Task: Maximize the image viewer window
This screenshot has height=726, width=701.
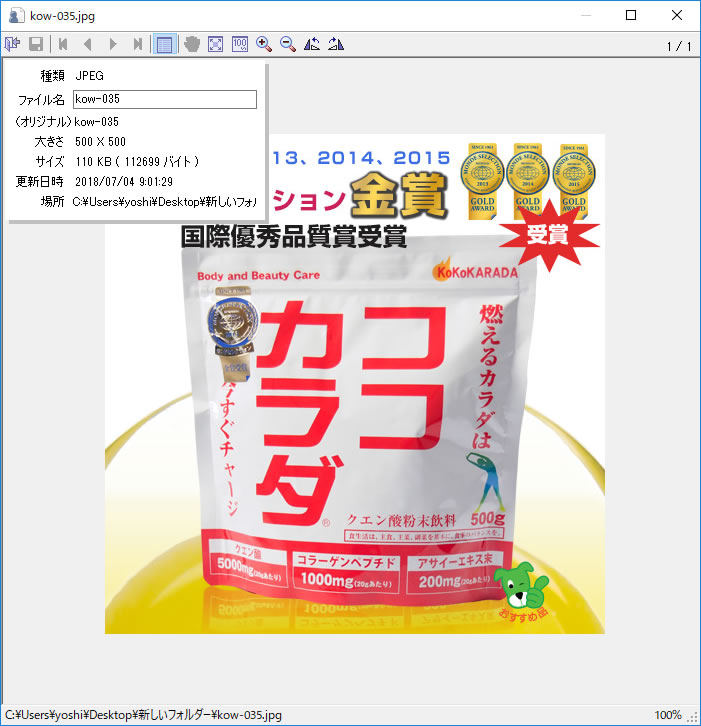Action: pos(631,15)
